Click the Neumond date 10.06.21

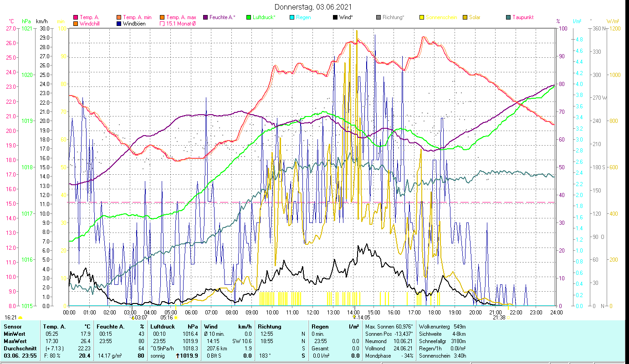point(403,341)
